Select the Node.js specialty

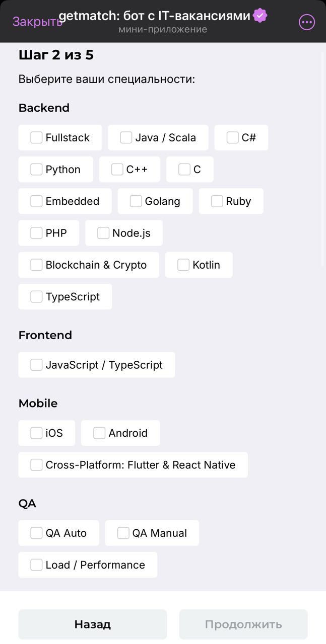click(103, 233)
